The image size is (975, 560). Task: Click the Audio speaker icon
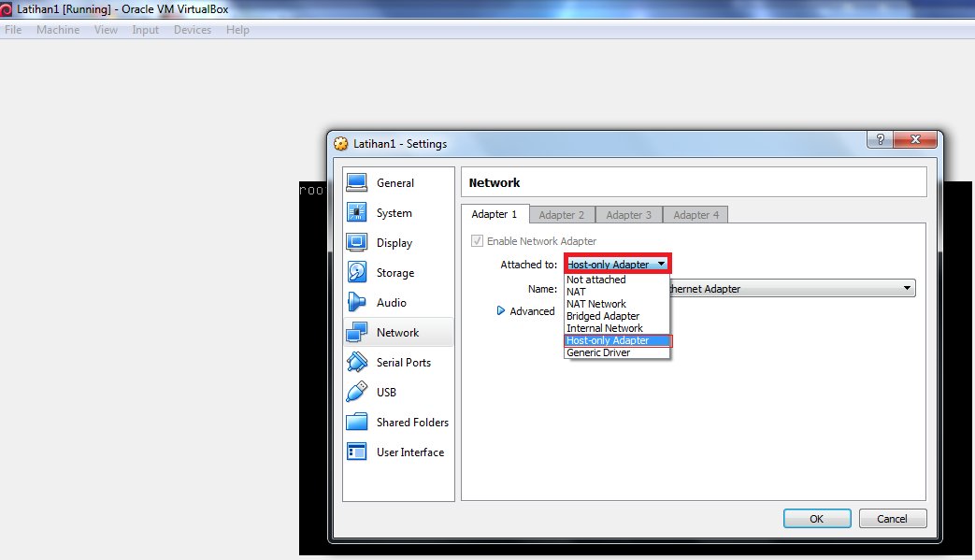[357, 302]
